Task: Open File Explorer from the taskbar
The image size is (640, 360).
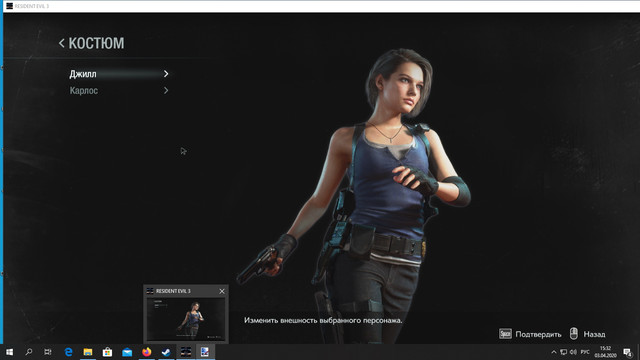Action: pyautogui.click(x=88, y=352)
